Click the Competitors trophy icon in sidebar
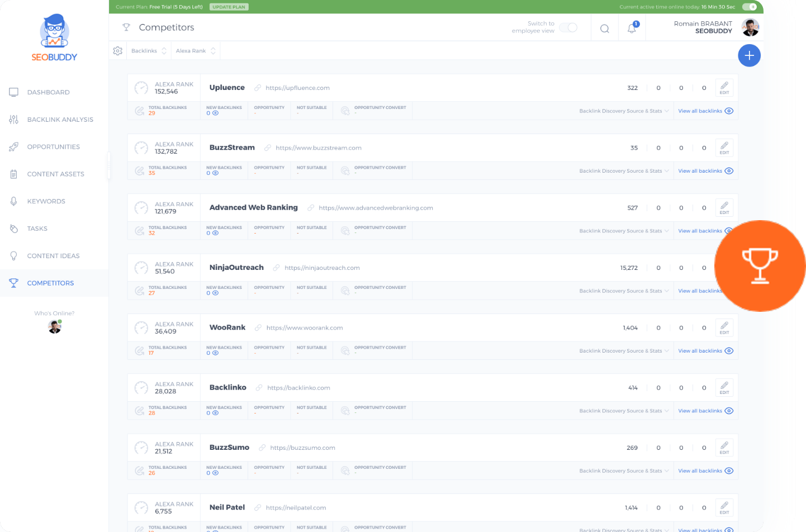The height and width of the screenshot is (532, 806). pyautogui.click(x=14, y=283)
